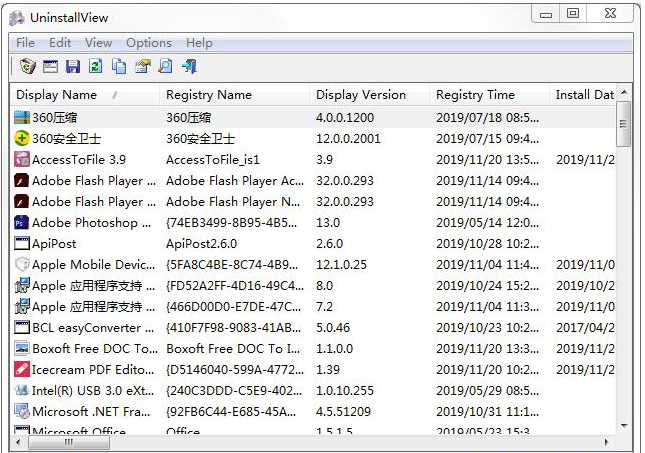
Task: Sort by the Registry Time column header
Action: pos(490,95)
